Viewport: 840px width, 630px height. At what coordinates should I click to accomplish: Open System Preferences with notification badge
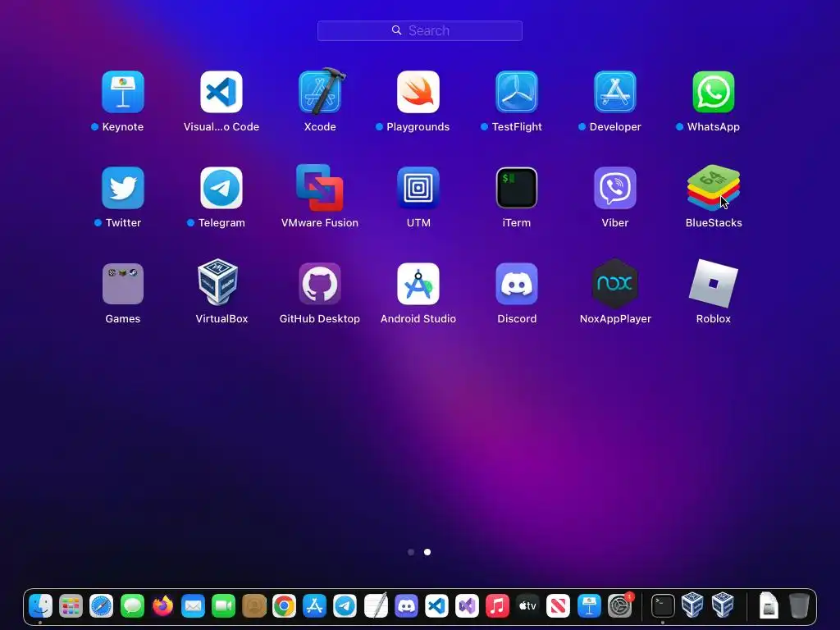[620, 606]
